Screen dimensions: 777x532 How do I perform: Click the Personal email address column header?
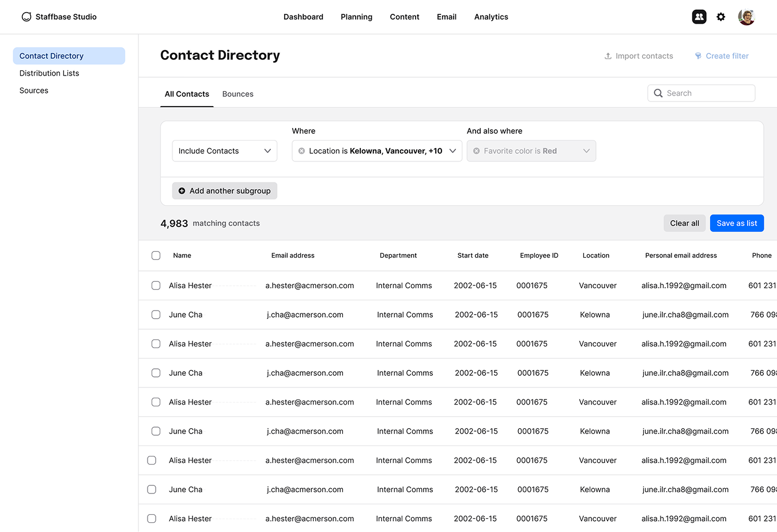click(x=681, y=255)
